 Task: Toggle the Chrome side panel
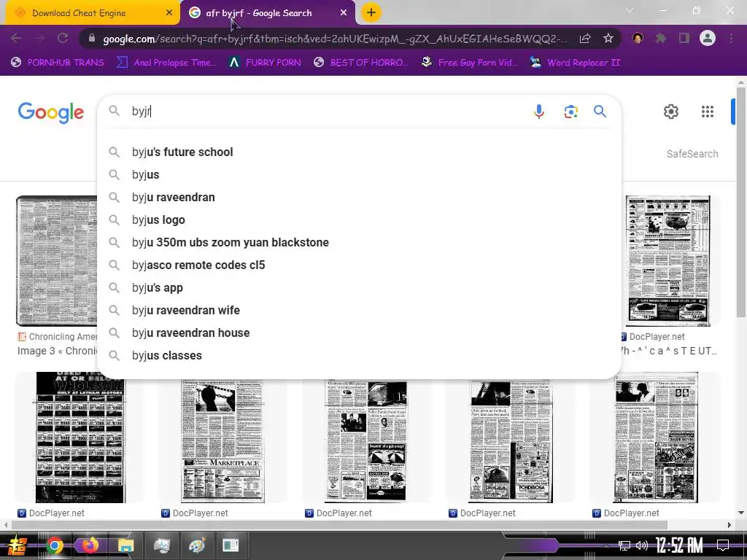684,38
